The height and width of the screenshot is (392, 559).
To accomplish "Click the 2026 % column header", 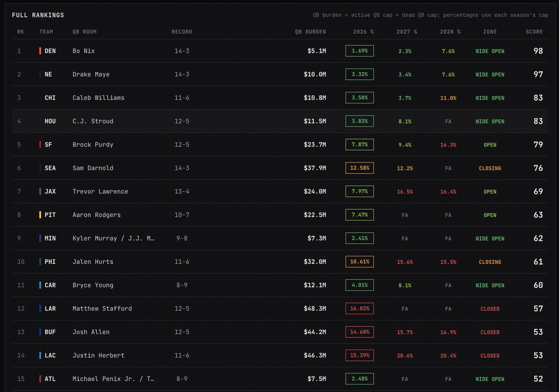I will point(363,32).
